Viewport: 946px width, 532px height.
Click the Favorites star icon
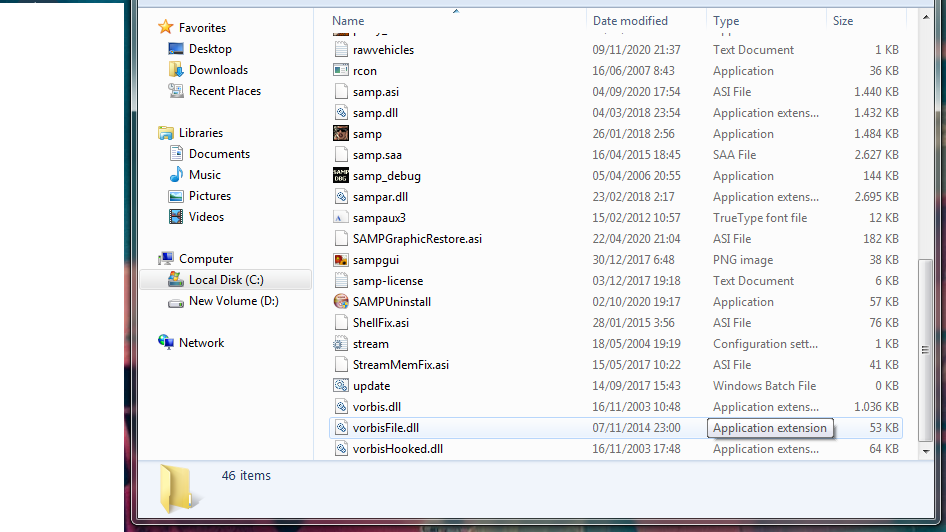coord(165,27)
